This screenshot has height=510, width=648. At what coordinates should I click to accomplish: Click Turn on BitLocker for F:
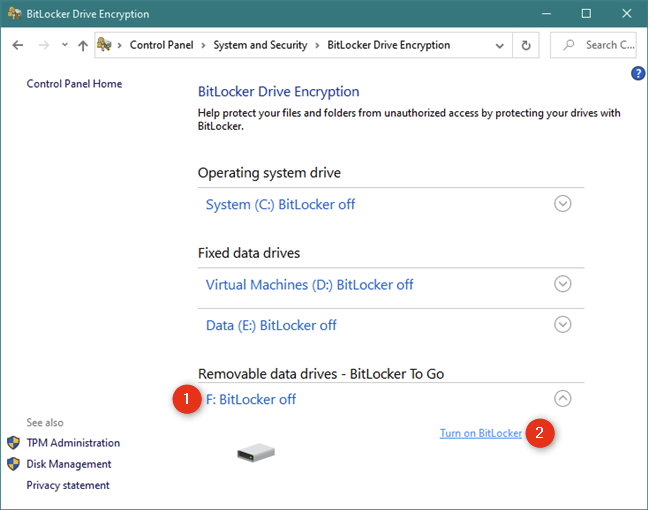[x=481, y=433]
